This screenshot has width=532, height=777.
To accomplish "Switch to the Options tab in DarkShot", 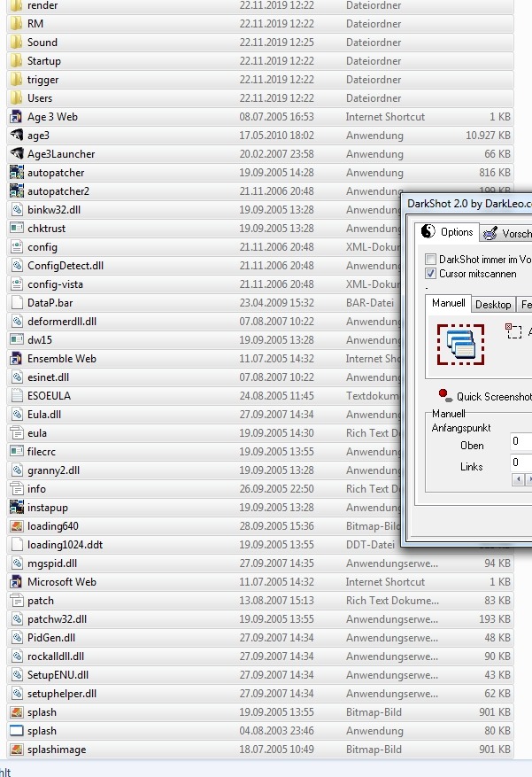I will [448, 232].
